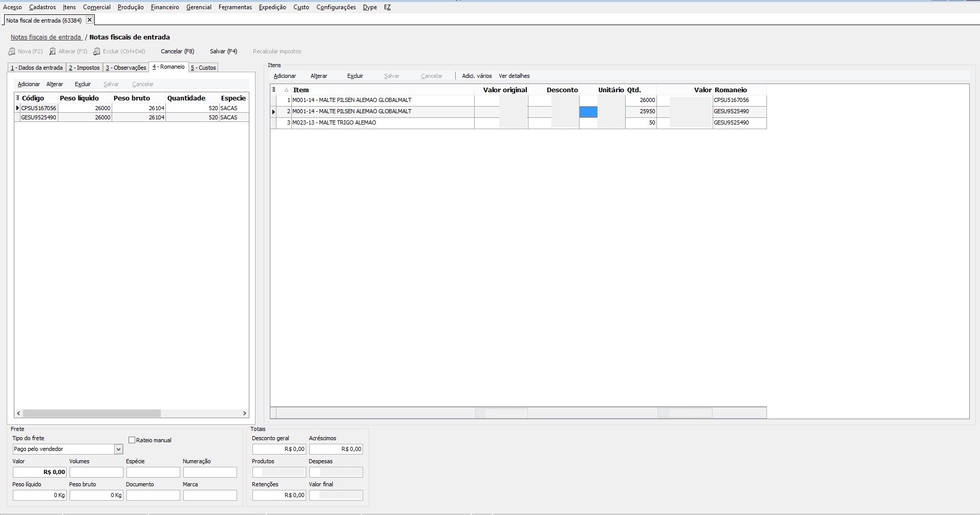Open the Itens grid column options icon

[x=273, y=90]
